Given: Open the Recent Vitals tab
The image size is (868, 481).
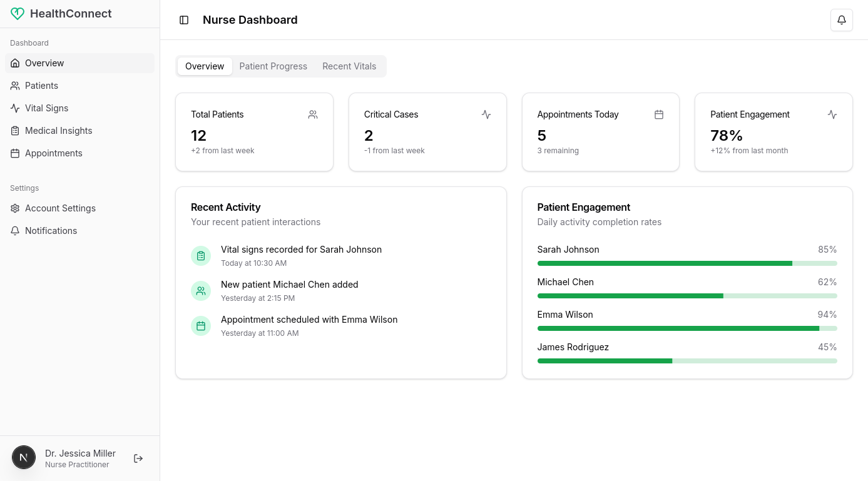Looking at the screenshot, I should click(349, 66).
